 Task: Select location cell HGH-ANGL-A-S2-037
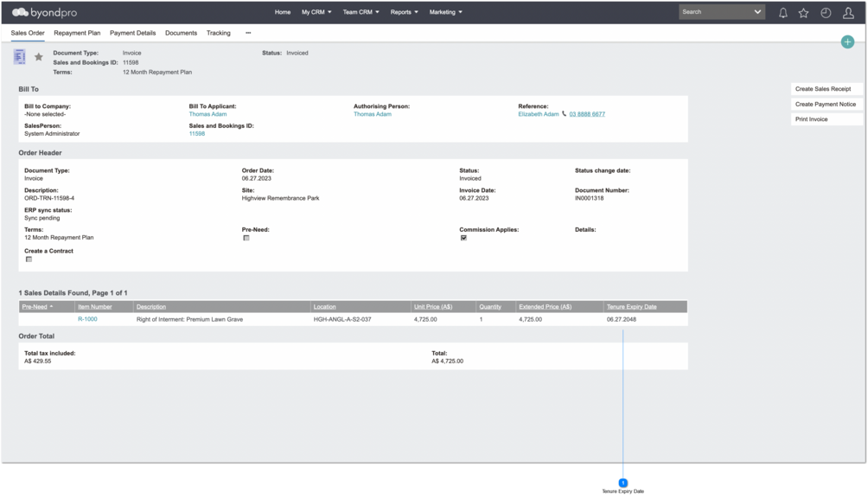click(342, 320)
